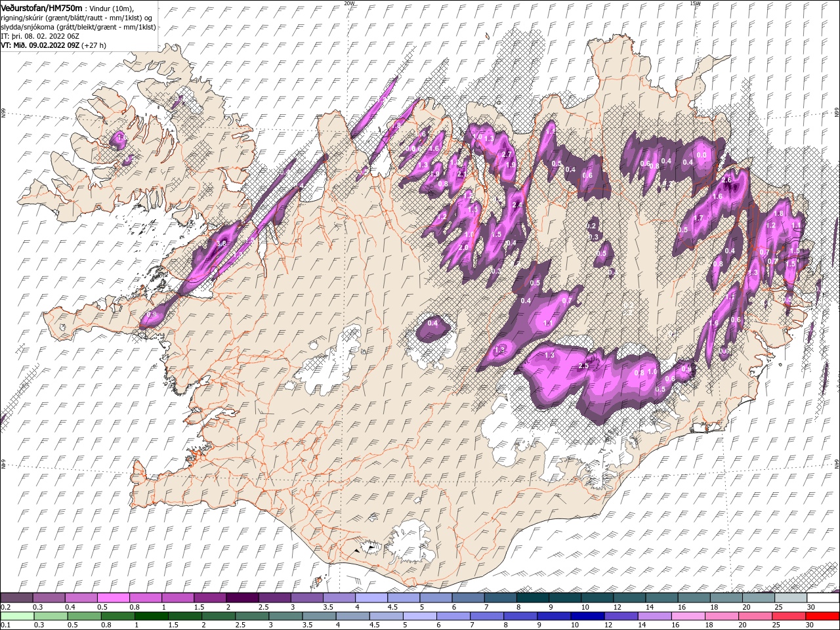Viewport: 840px width, 630px height.
Task: Click the 8 dark teal swatch in top legend row
Action: point(533,597)
